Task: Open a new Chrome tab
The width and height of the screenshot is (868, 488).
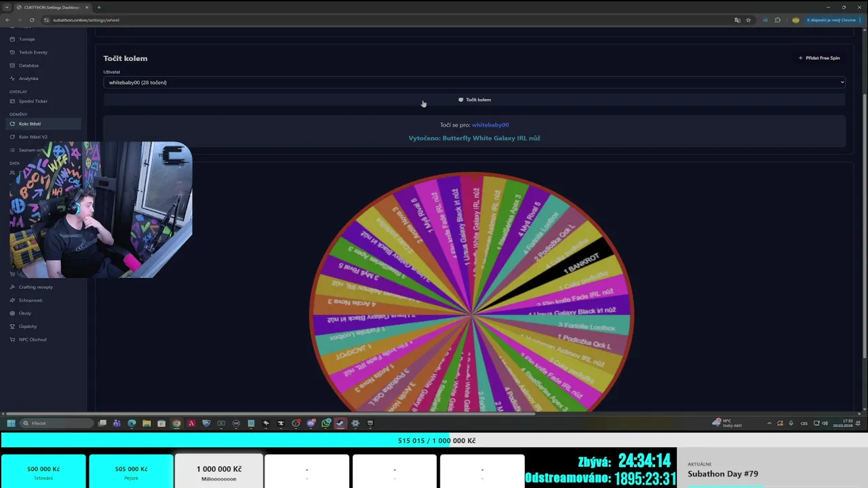Action: (x=99, y=7)
